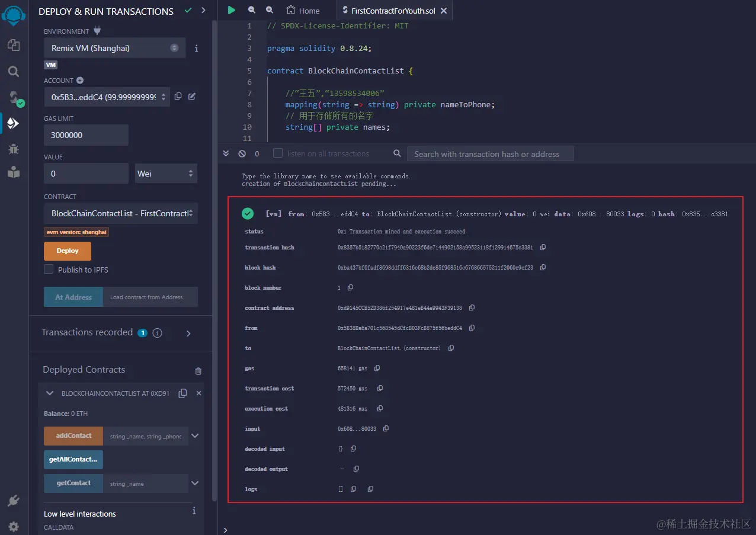This screenshot has width=756, height=535.
Task: Expand the addContact function parameters
Action: [x=195, y=435]
